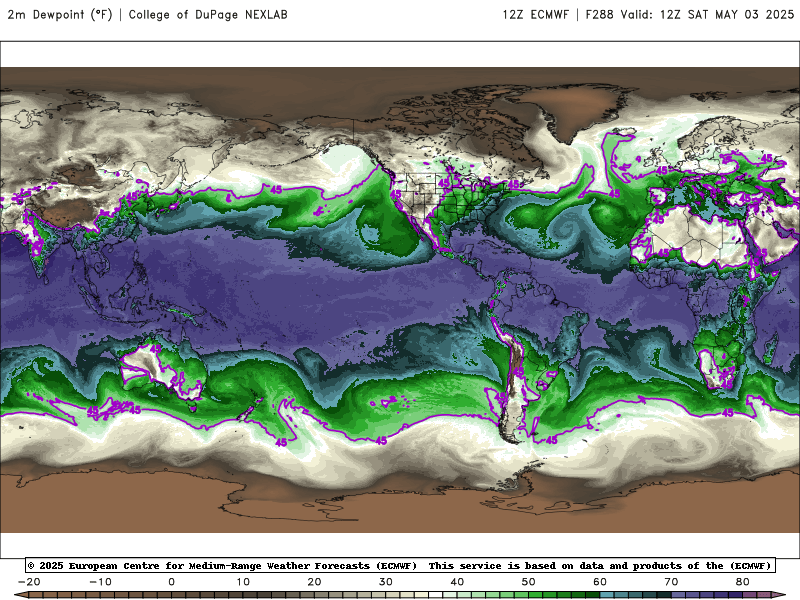Screen dimensions: 800x600
Task: Click the "0" color scale label
Action: click(x=171, y=582)
